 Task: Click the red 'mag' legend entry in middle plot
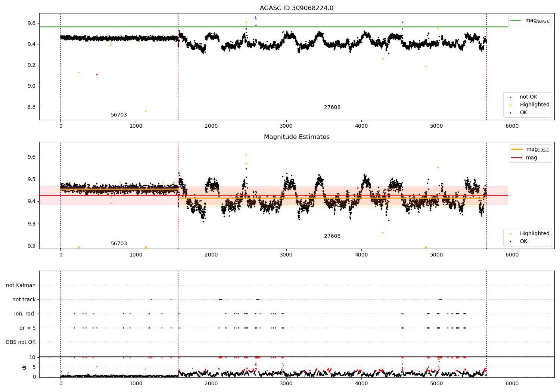click(524, 158)
